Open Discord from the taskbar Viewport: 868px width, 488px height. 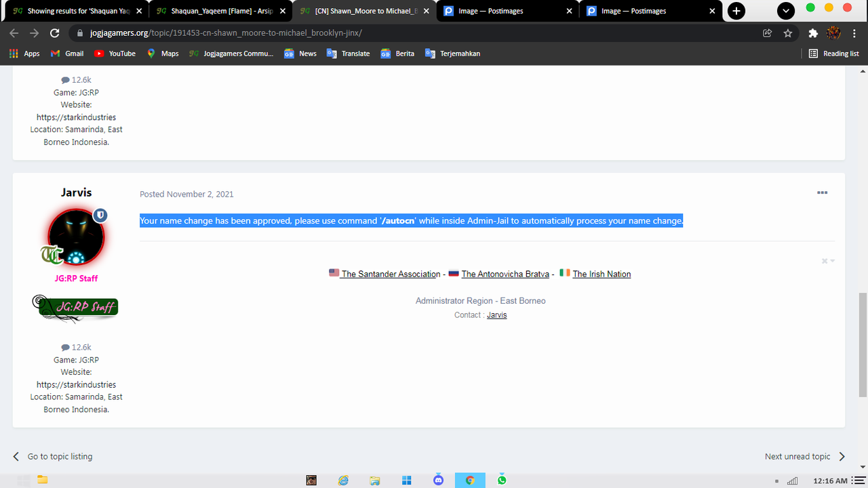point(438,480)
